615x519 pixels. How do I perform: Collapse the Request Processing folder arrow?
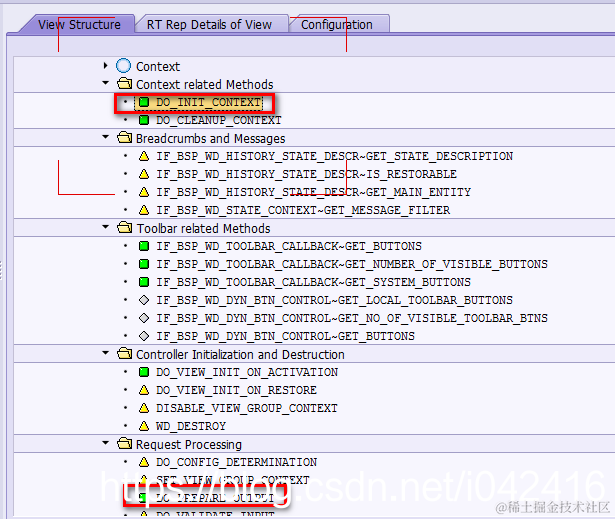point(105,443)
